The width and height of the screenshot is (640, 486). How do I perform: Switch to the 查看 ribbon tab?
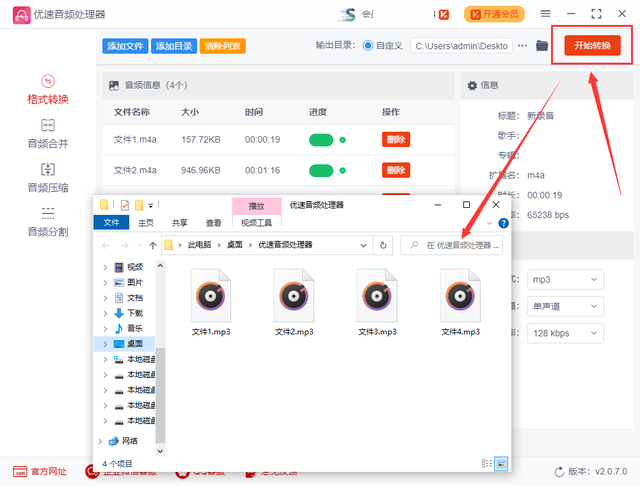[214, 223]
